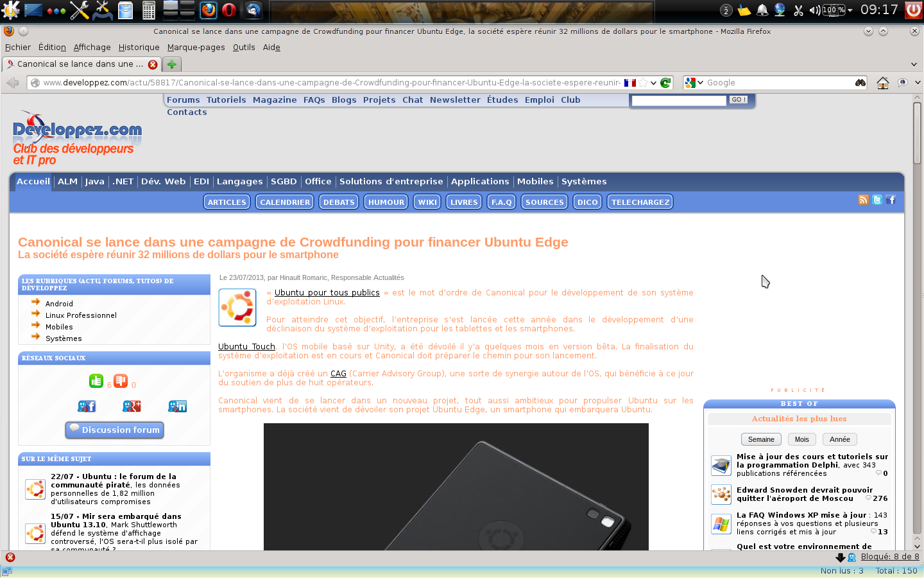Open the Fichier menu
Screen dimensions: 924x578
tap(18, 48)
